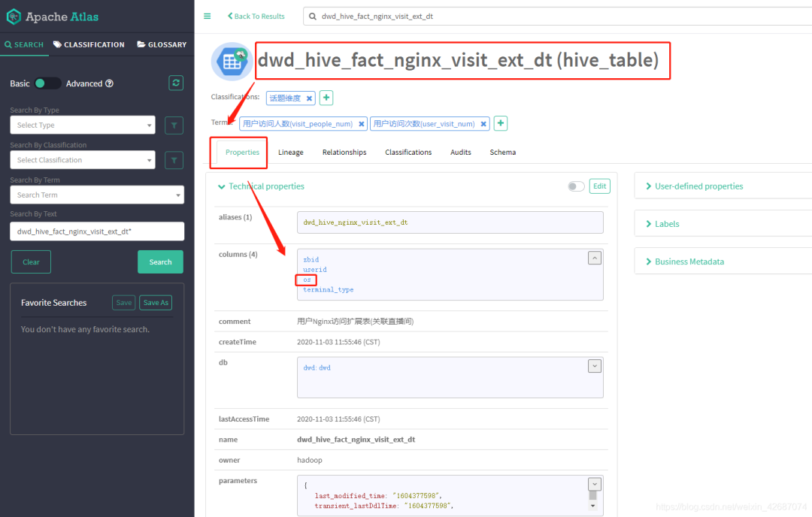This screenshot has height=517, width=812.
Task: Switch to the Audits tab
Action: point(460,152)
